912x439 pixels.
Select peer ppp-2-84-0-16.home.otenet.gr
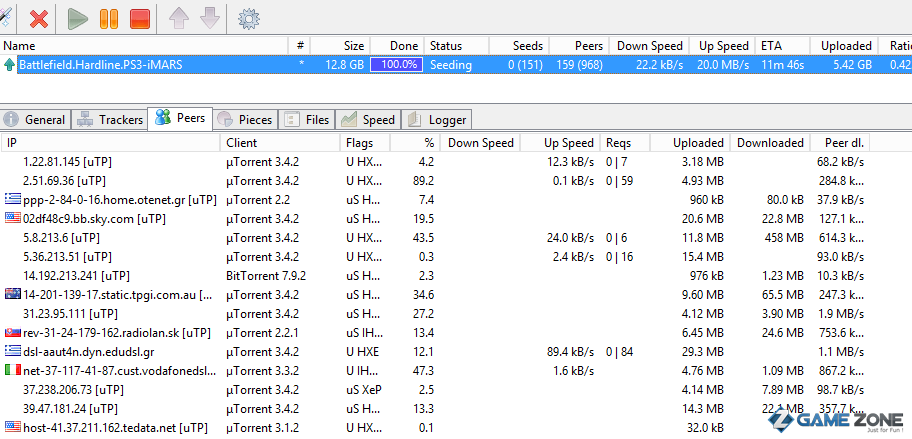click(119, 200)
